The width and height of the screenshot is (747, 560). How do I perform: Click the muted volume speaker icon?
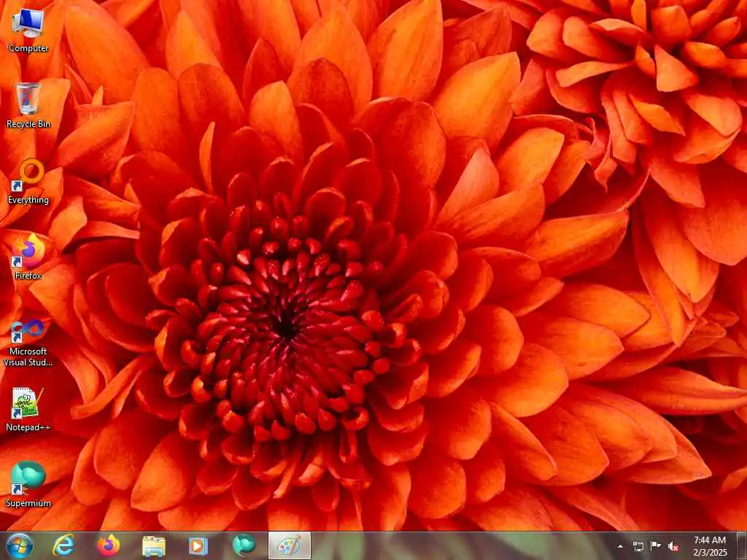click(673, 547)
